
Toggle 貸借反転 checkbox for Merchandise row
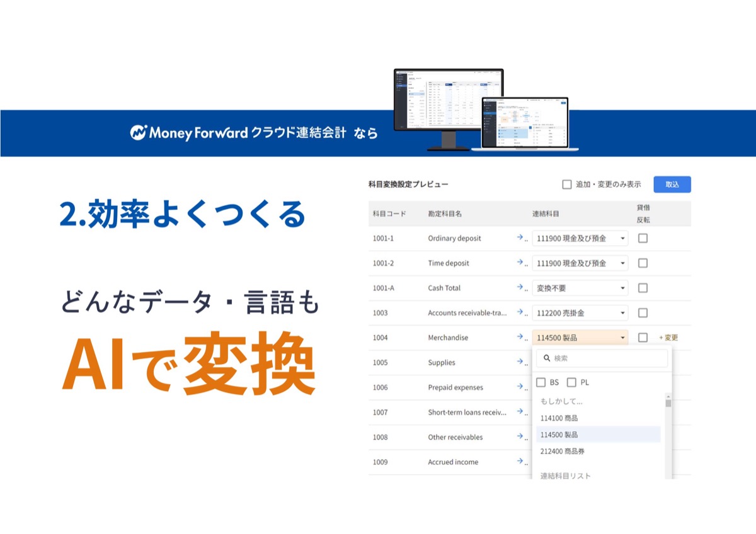click(x=643, y=338)
